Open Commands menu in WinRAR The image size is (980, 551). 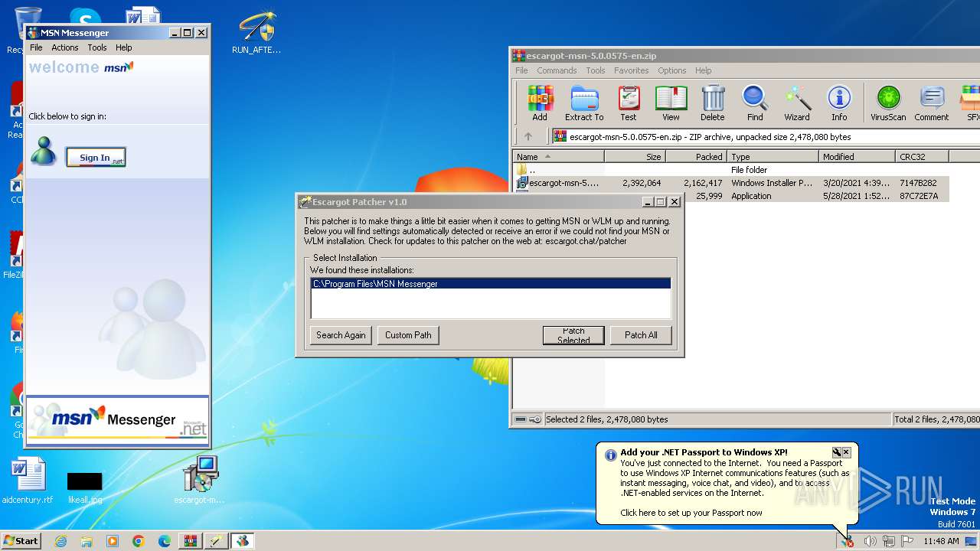tap(557, 70)
